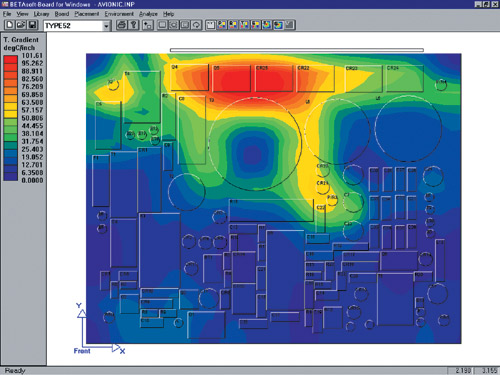Click the red 101.61 legend swatch
This screenshot has width=500, height=375.
(10, 59)
